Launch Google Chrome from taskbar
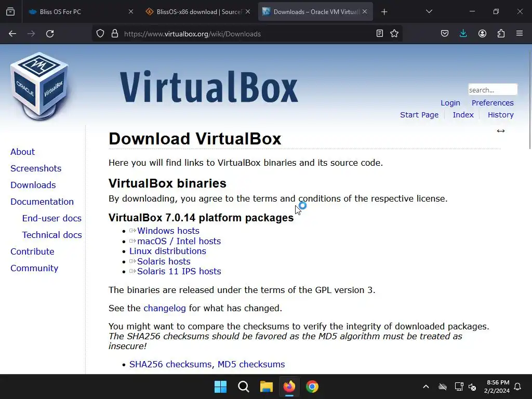This screenshot has height=399, width=532. (x=312, y=387)
